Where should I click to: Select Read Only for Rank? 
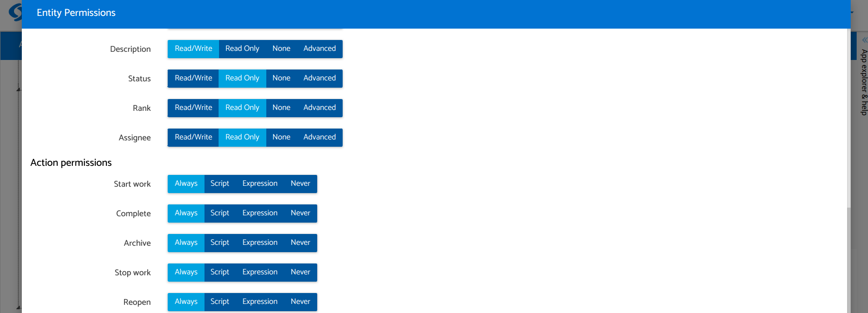click(x=242, y=108)
